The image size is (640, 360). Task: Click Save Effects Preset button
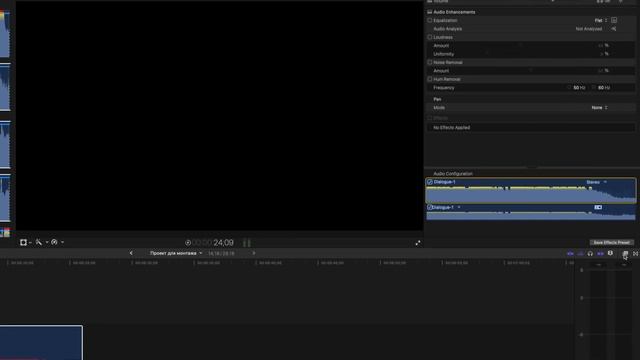[611, 242]
